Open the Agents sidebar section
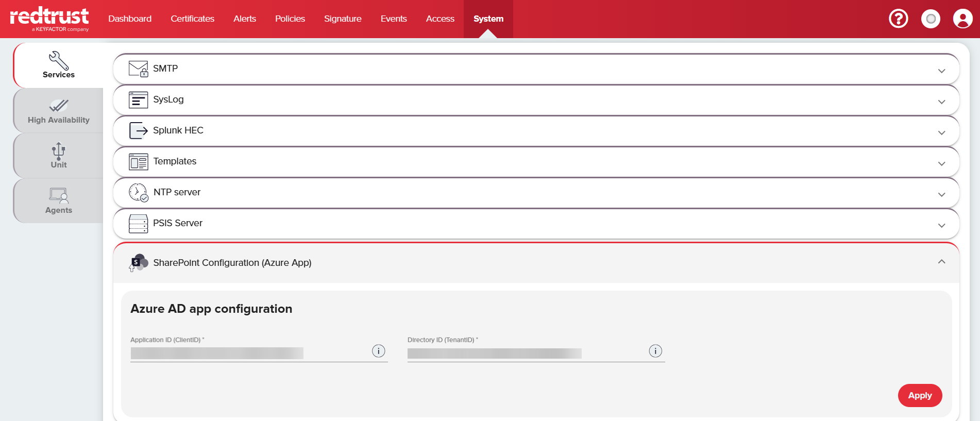This screenshot has width=980, height=421. click(x=59, y=201)
